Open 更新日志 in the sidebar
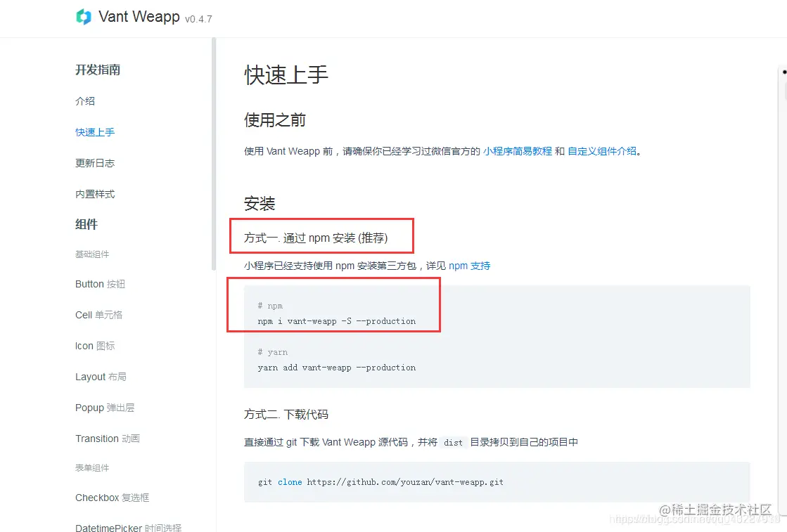 click(x=95, y=164)
